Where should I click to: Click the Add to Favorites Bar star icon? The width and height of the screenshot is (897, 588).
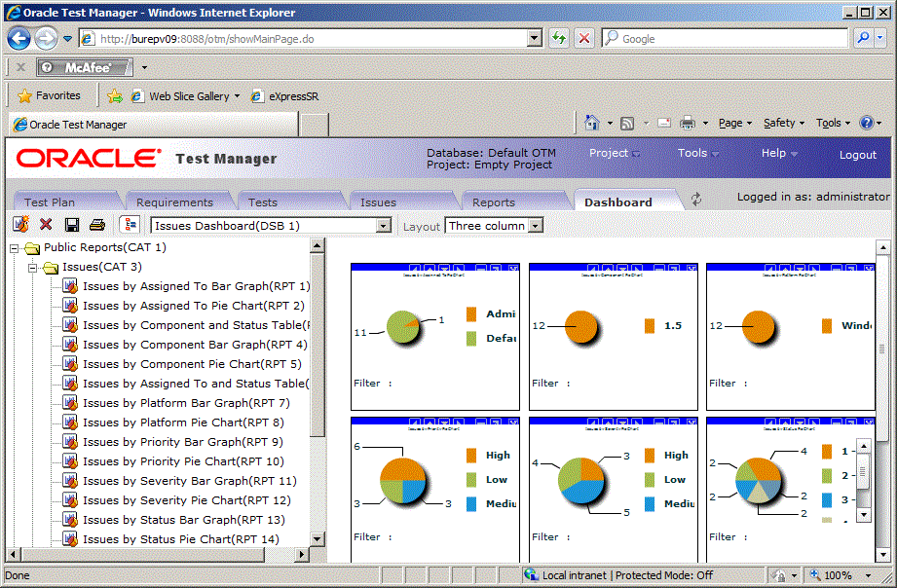[114, 96]
